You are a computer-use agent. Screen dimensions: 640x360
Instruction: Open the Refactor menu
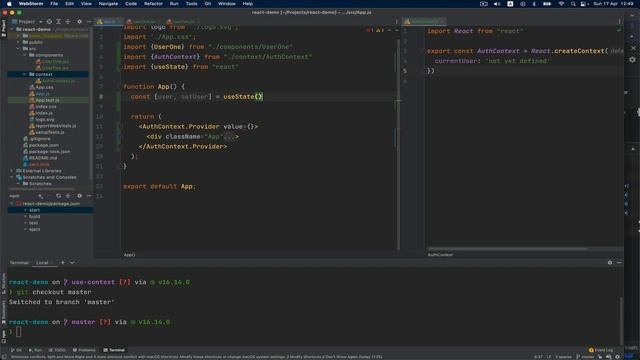coord(153,4)
